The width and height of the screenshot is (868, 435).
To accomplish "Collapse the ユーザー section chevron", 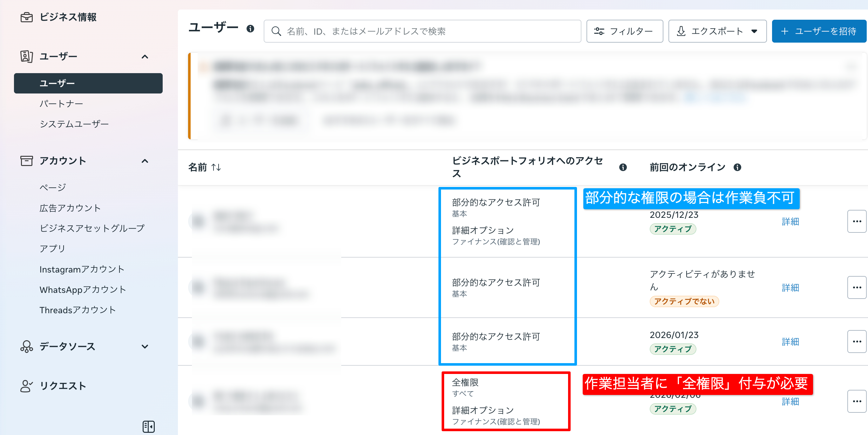I will click(x=145, y=57).
